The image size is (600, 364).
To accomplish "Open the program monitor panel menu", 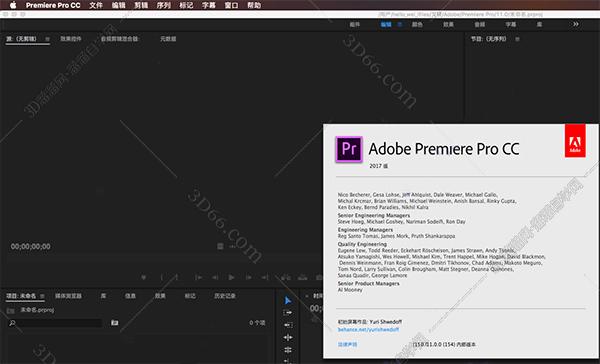I will pyautogui.click(x=517, y=39).
